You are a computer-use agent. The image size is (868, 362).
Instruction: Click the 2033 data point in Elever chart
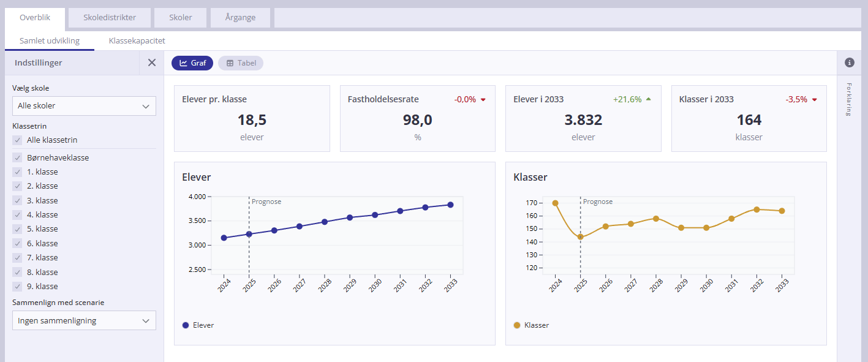[x=450, y=205]
